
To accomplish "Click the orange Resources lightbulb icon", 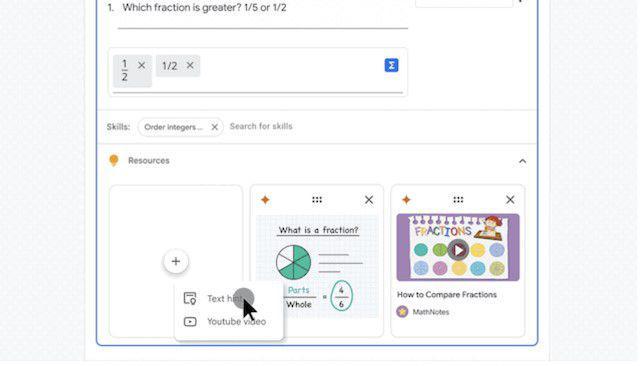I will pos(114,160).
